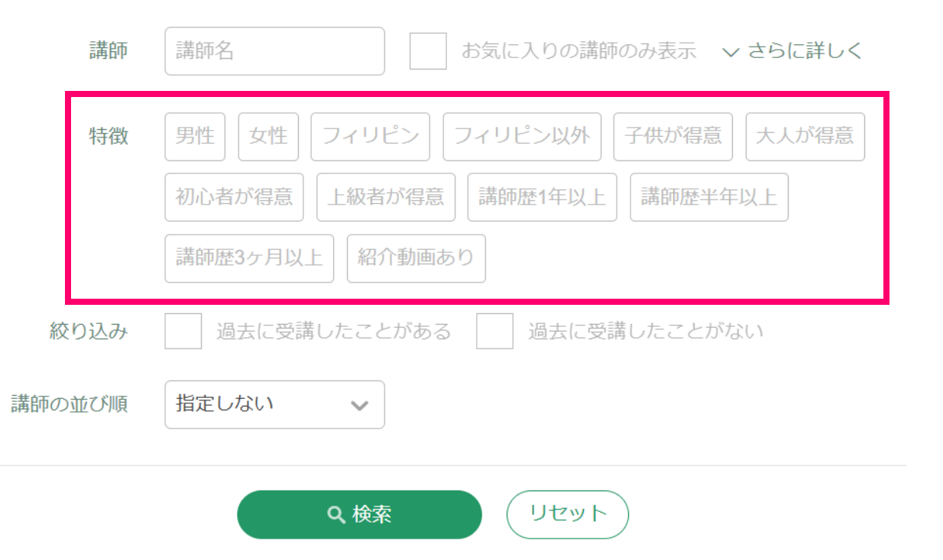This screenshot has height=560, width=943.
Task: Select the 初心者が得意 filter
Action: tap(234, 197)
